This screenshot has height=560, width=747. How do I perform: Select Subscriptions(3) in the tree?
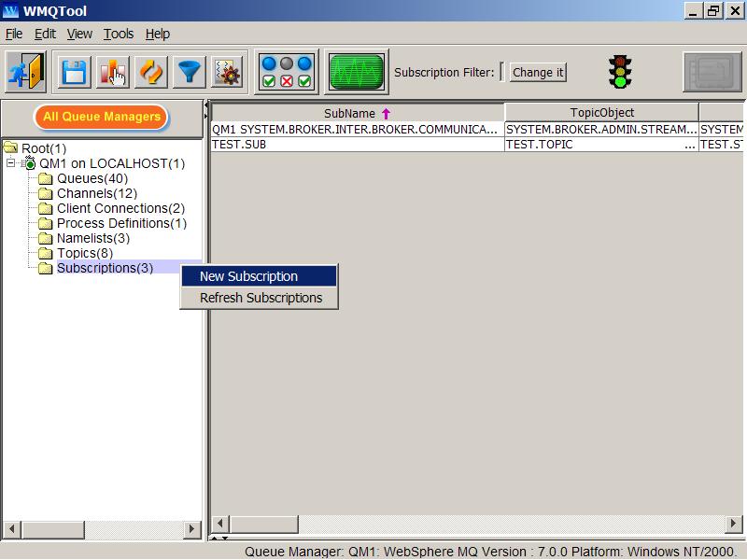click(x=105, y=268)
